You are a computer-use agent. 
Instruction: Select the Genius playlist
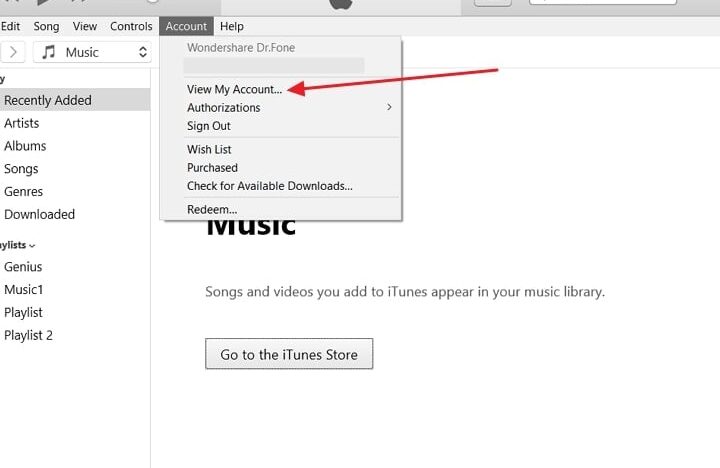pos(74,267)
